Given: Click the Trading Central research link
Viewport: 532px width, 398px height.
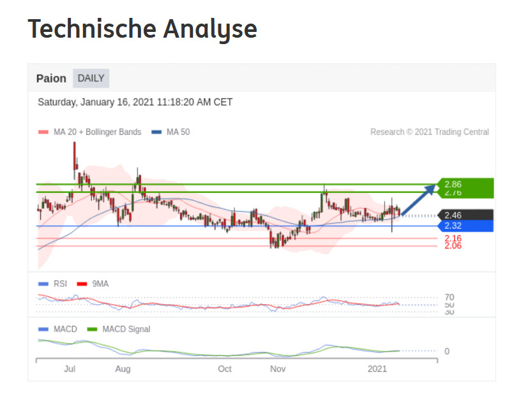Looking at the screenshot, I should [430, 132].
